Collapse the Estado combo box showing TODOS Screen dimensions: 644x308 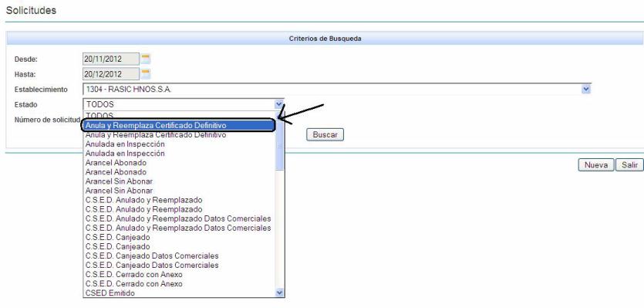click(x=184, y=104)
